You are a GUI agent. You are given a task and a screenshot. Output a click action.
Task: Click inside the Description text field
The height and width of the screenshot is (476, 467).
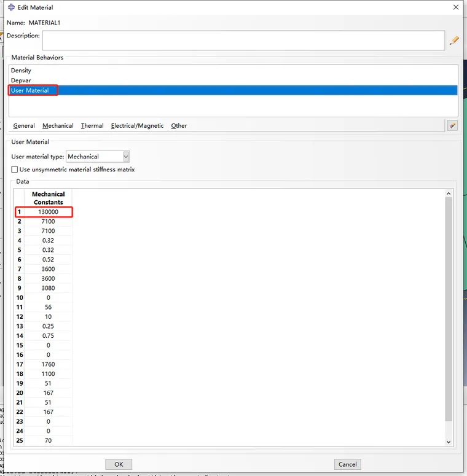click(243, 41)
